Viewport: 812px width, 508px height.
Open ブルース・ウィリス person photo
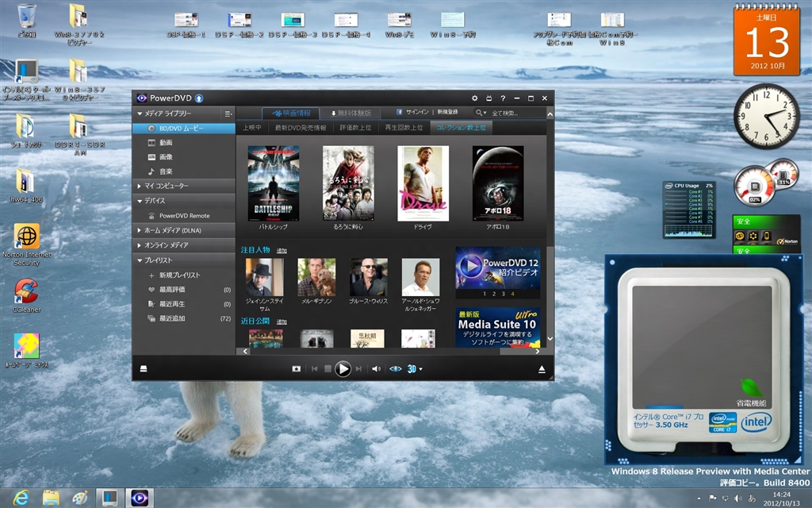pyautogui.click(x=369, y=277)
